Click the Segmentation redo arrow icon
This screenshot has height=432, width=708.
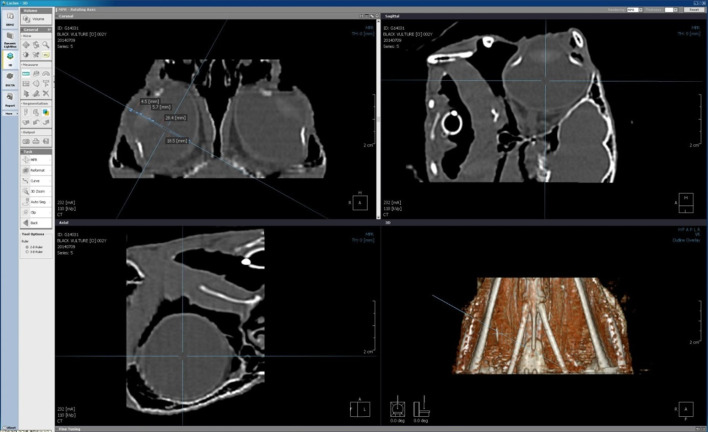coord(46,122)
